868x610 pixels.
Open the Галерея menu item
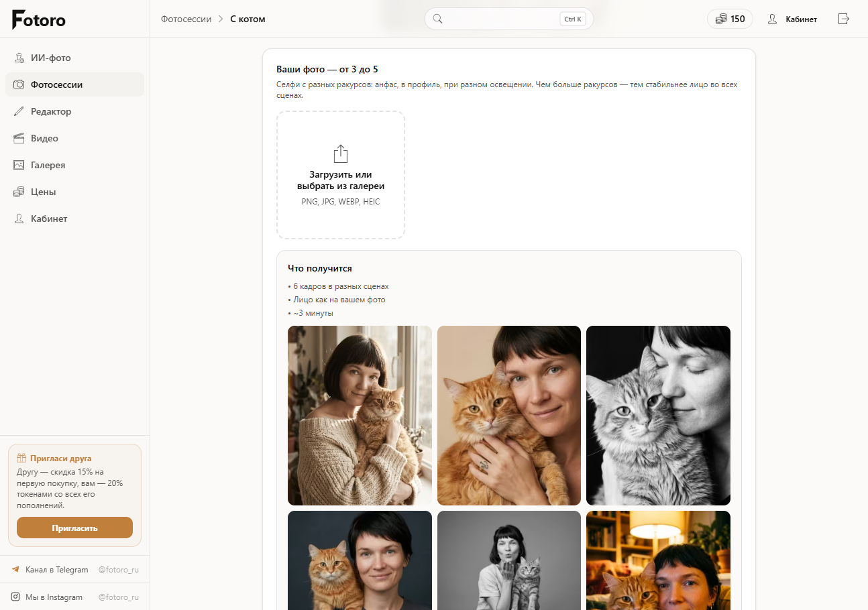coord(74,166)
